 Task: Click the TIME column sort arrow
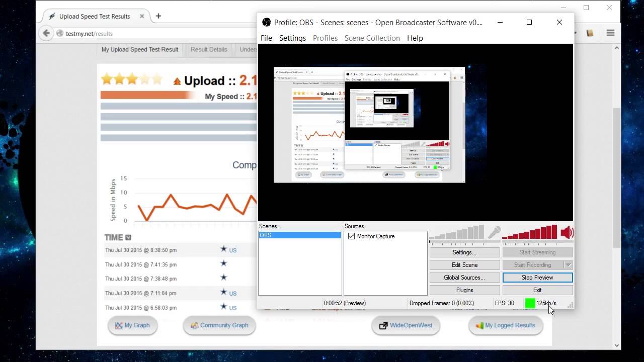(128, 237)
